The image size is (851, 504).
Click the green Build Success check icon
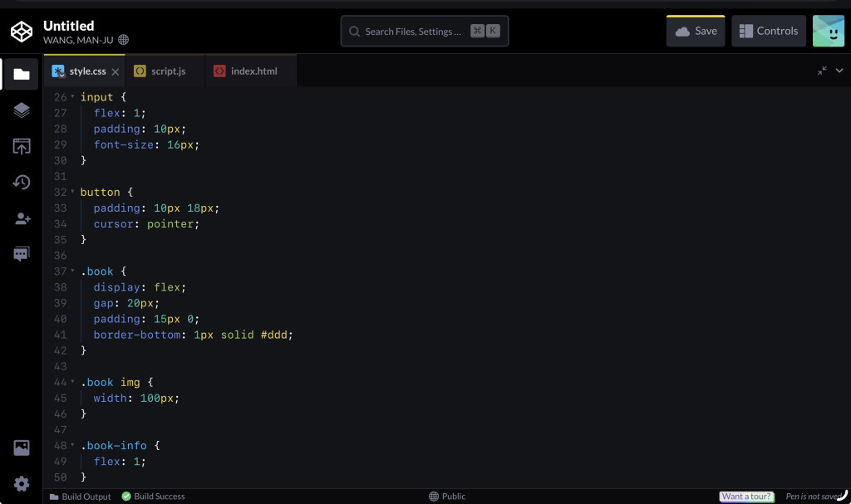pyautogui.click(x=126, y=496)
